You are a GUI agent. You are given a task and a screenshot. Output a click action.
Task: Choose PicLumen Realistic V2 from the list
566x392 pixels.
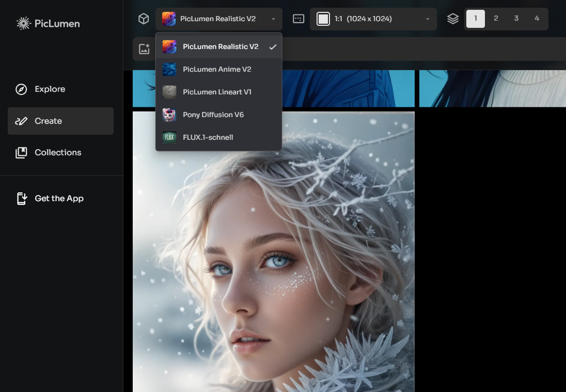pyautogui.click(x=219, y=46)
